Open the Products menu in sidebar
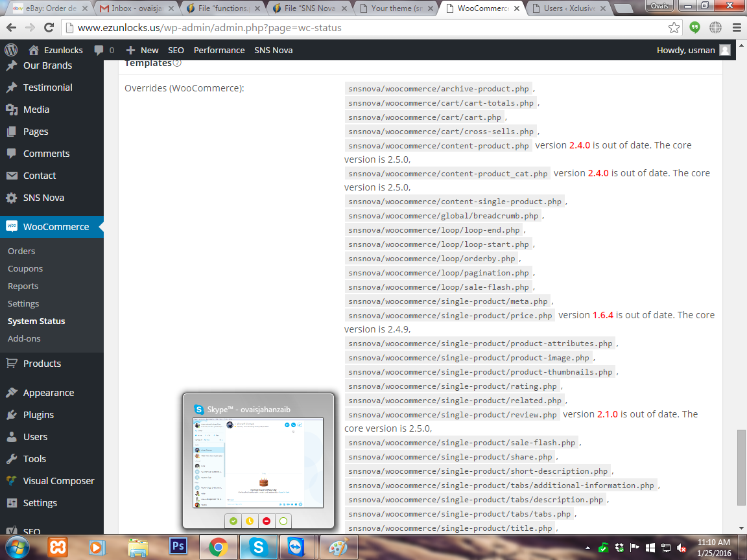The height and width of the screenshot is (560, 747). (x=42, y=364)
